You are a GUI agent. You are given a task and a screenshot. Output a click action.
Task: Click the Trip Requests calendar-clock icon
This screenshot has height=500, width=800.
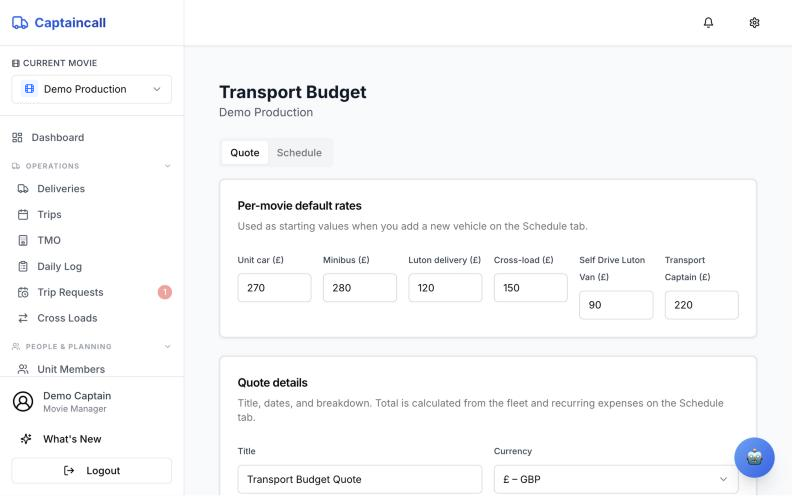23,292
